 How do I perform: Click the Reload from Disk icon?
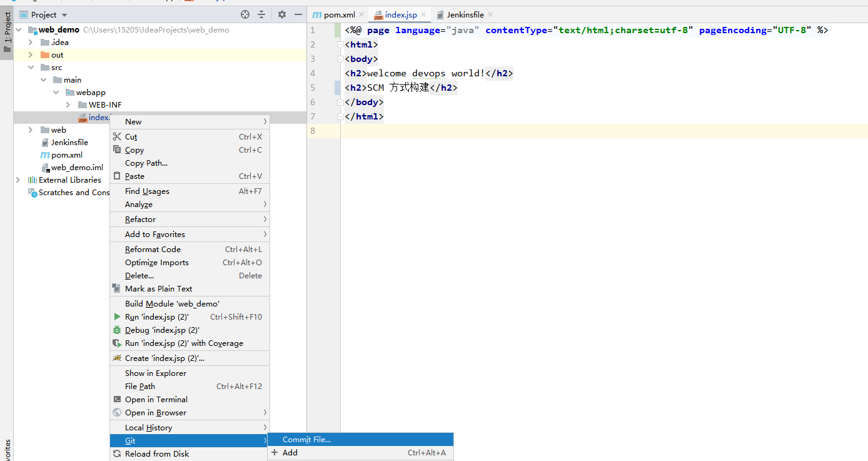117,453
